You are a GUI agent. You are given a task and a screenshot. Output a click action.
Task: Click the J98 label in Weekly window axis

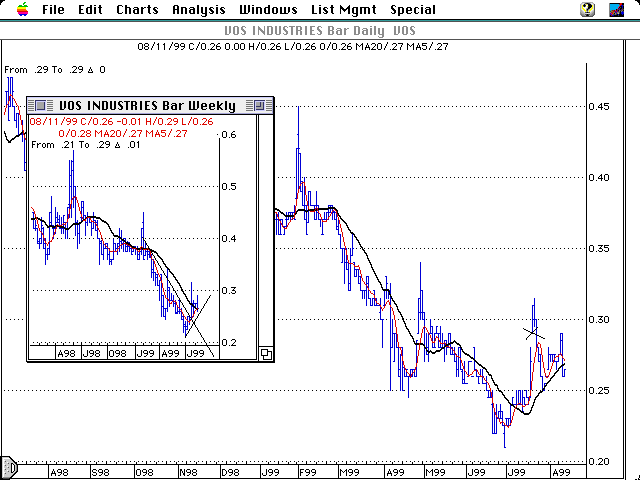pyautogui.click(x=91, y=353)
